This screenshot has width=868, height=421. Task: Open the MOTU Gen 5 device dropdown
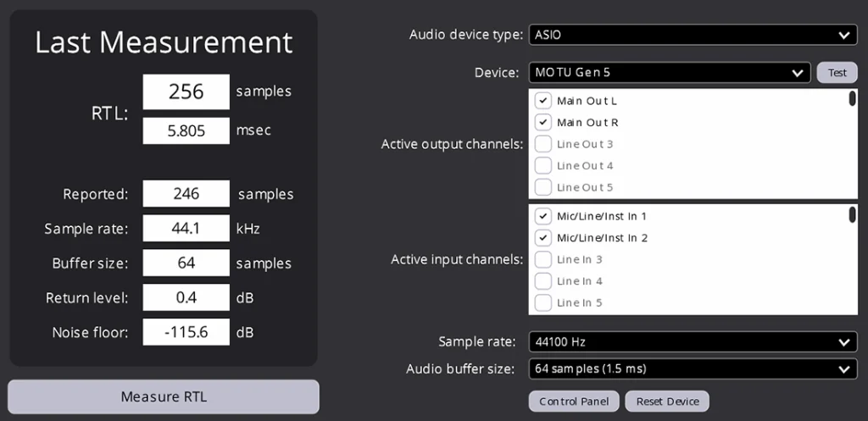[669, 73]
